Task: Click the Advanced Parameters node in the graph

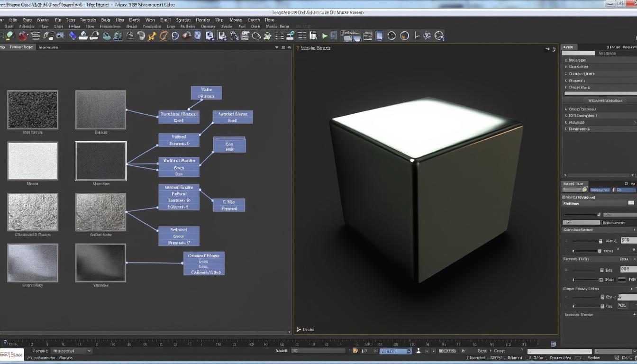Action: coord(233,117)
